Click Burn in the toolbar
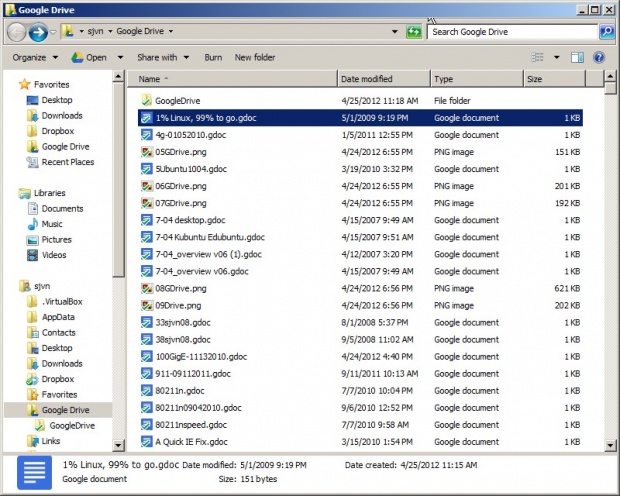 213,58
